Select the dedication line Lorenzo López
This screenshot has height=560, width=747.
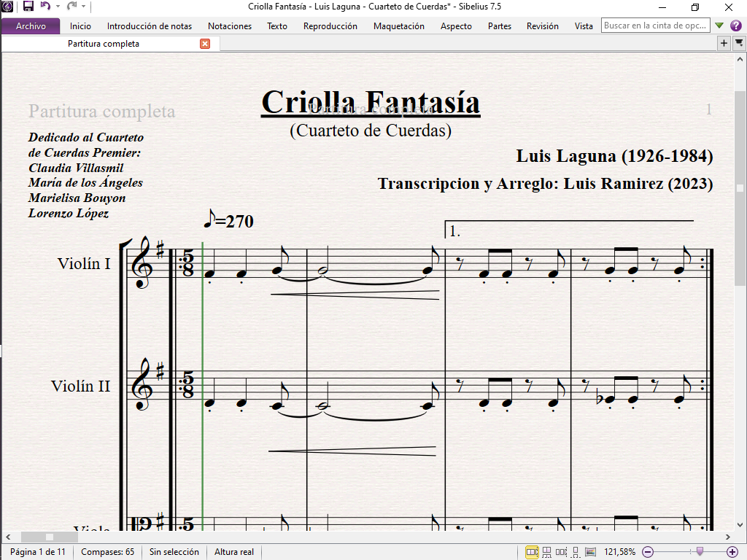pos(69,214)
